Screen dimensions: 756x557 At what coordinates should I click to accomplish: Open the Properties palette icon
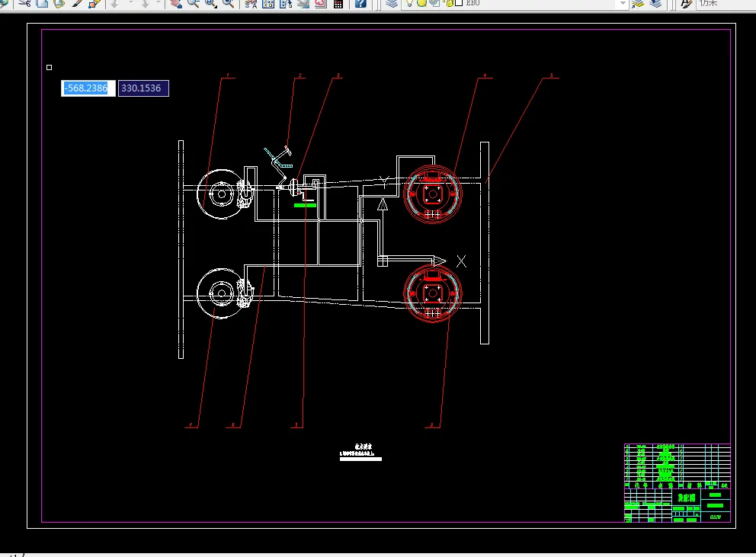pyautogui.click(x=251, y=3)
